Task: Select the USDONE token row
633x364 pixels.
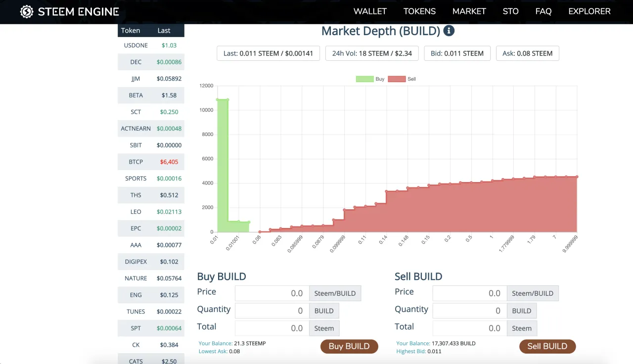Action: [151, 45]
